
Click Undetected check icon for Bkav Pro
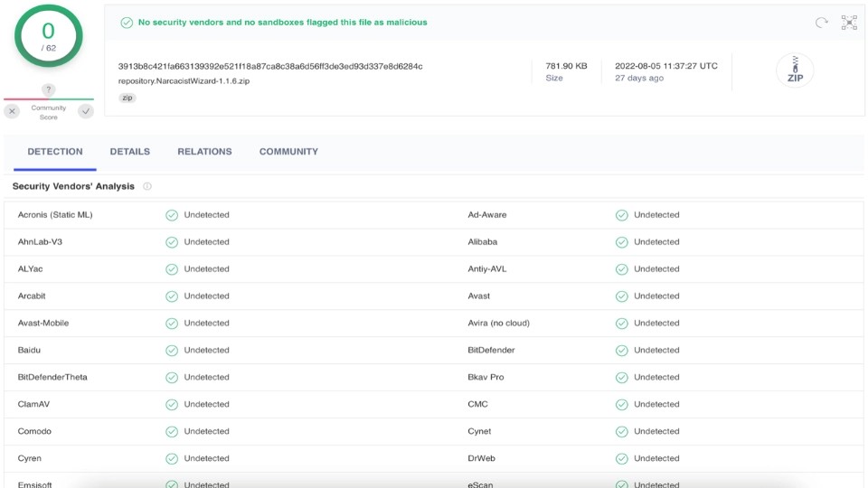(622, 378)
